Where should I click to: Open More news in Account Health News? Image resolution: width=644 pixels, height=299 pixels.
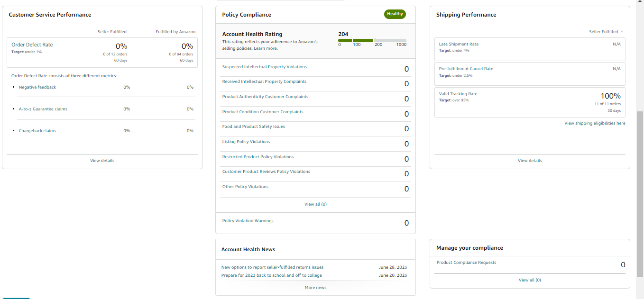315,288
